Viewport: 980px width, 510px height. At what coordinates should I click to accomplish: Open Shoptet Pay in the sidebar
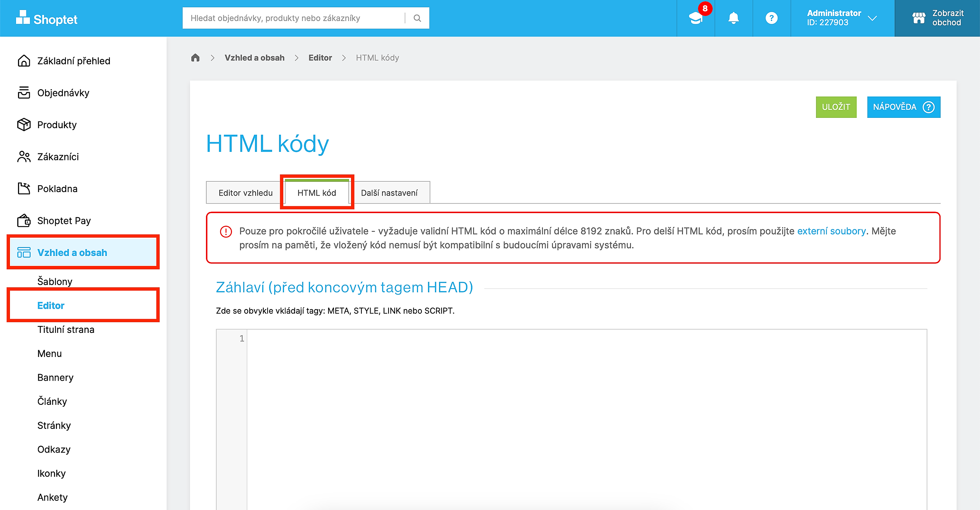point(64,221)
